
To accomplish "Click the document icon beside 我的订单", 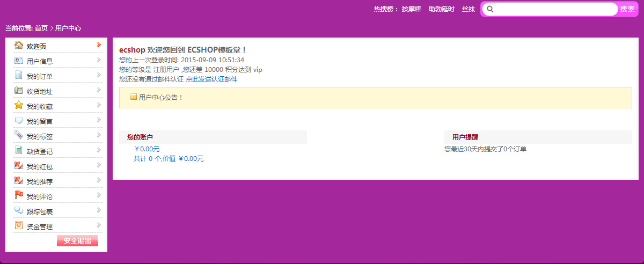I will click(x=19, y=75).
